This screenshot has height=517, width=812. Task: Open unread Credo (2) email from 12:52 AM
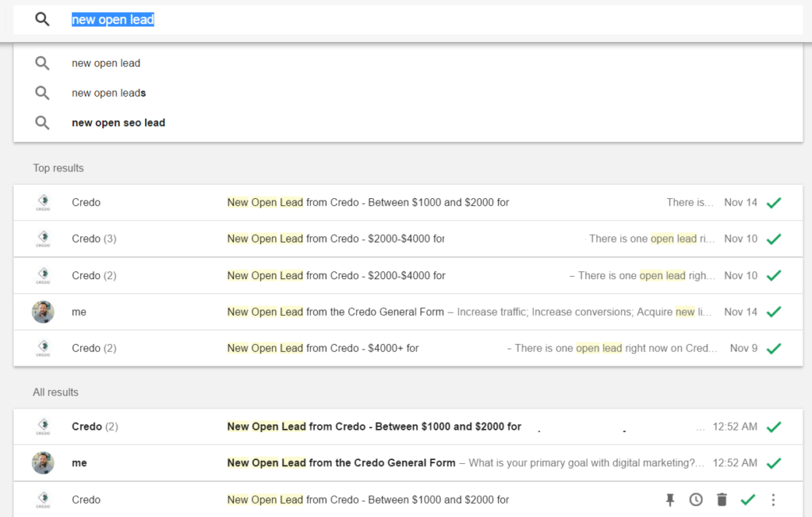pyautogui.click(x=408, y=427)
